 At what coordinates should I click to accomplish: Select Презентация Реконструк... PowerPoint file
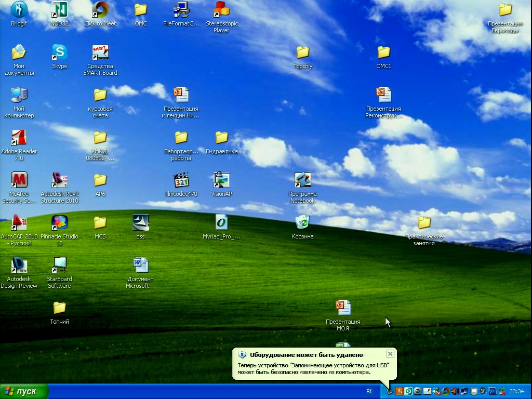click(x=384, y=102)
